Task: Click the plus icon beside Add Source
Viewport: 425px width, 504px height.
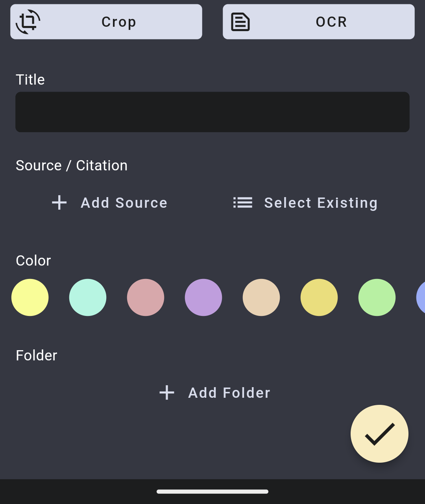Action: [59, 203]
